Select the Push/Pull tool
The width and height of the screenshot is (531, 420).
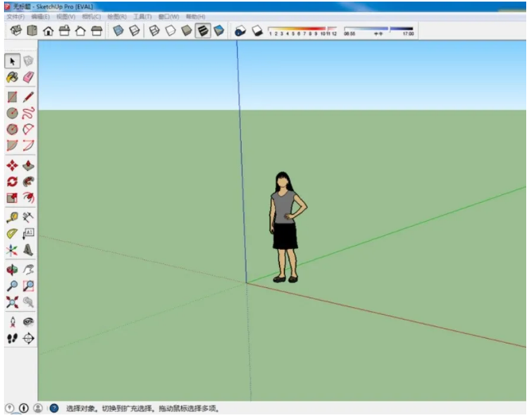point(29,165)
